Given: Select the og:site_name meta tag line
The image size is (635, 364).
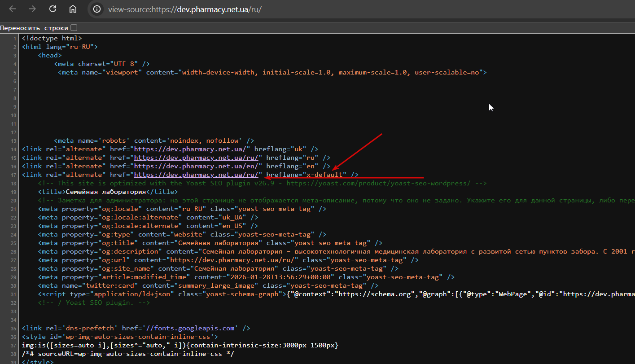Looking at the screenshot, I should (218, 268).
